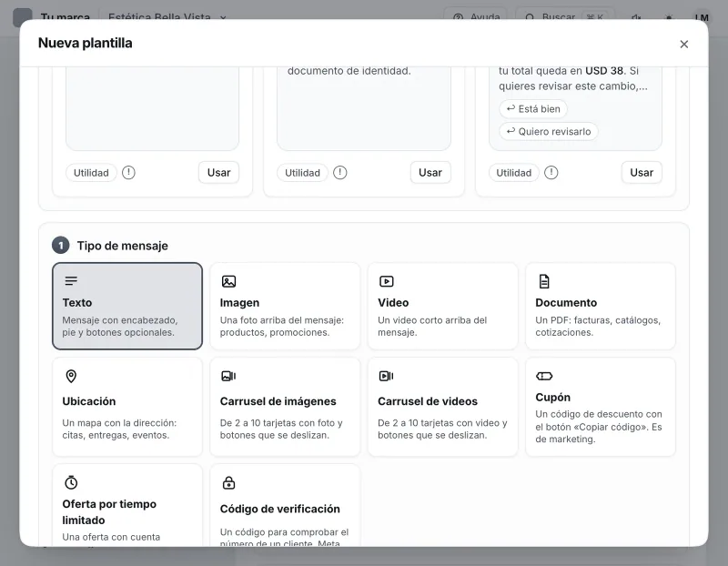
Task: Click the padlock icon on verification code
Action: (x=229, y=483)
